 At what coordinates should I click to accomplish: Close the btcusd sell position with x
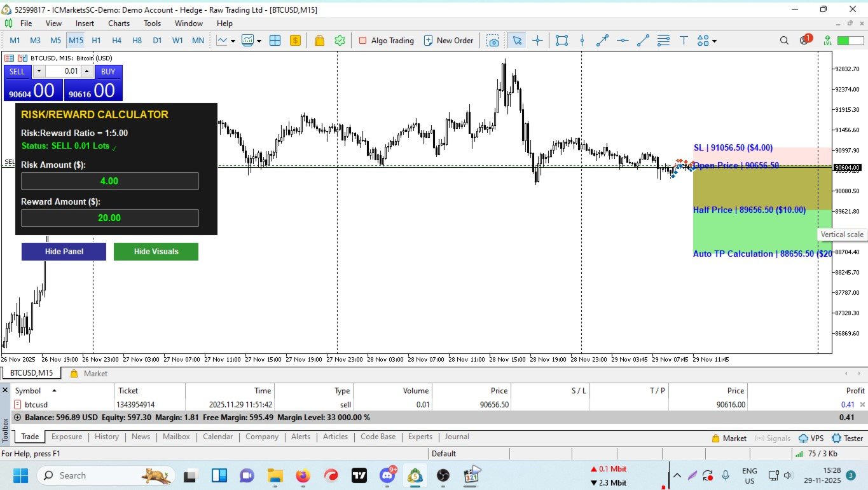[862, 405]
